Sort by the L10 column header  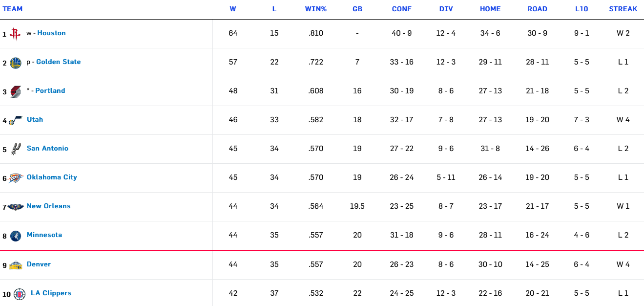(582, 9)
